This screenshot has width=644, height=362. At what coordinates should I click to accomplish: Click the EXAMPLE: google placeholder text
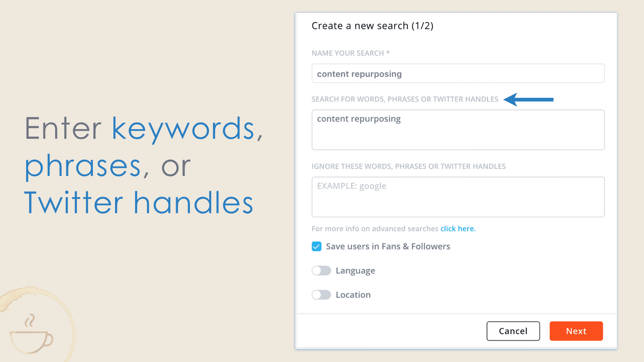click(x=351, y=186)
